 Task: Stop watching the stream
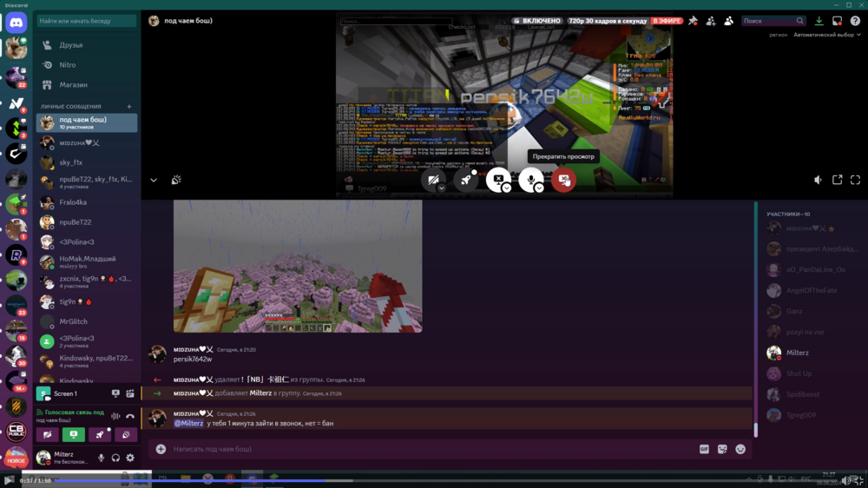tap(563, 180)
